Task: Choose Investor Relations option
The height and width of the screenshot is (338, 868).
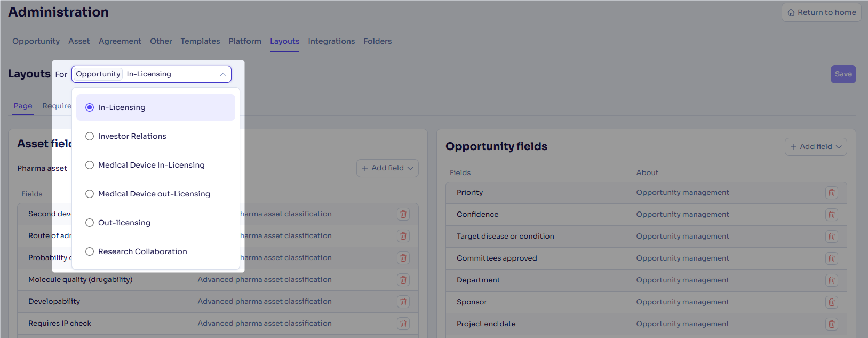Action: [x=156, y=136]
